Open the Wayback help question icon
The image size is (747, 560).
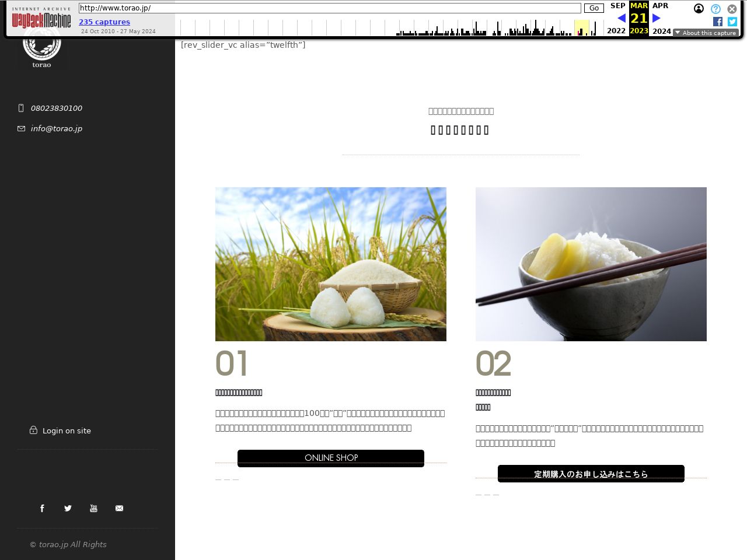click(x=715, y=9)
